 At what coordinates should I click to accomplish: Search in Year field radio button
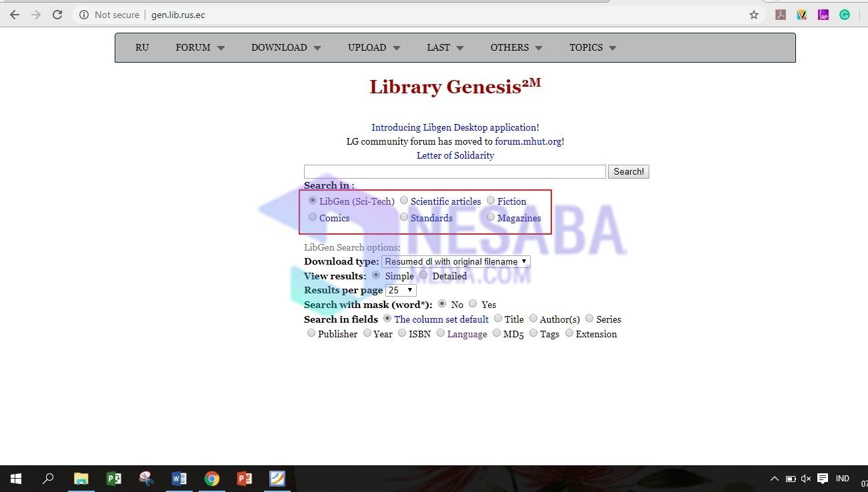click(367, 333)
